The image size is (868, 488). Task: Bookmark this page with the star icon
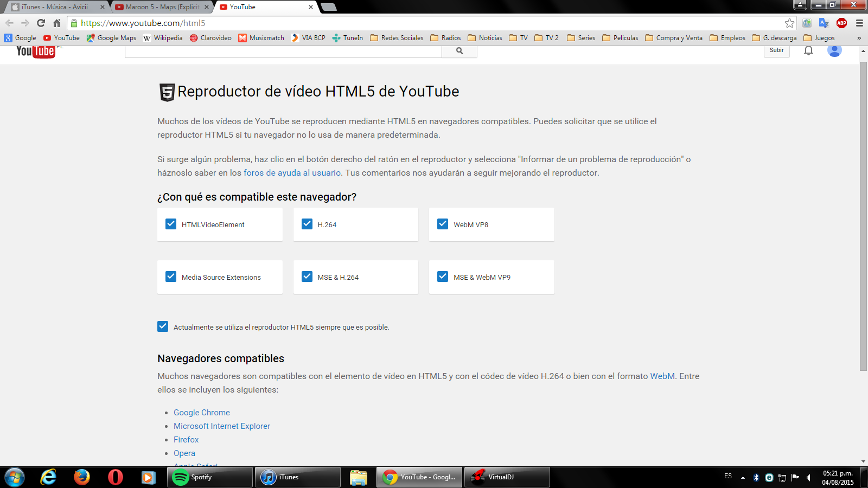click(789, 23)
